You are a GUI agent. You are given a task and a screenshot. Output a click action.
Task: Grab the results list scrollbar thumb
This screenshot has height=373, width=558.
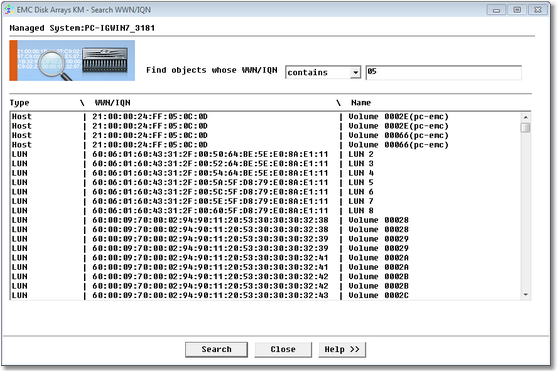tap(526, 128)
